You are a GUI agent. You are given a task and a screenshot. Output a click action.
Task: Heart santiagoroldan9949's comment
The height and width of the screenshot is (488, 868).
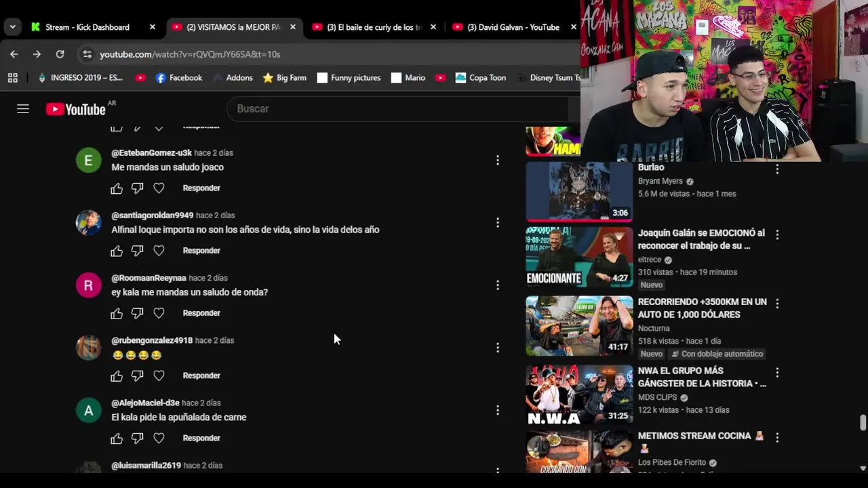coord(159,251)
